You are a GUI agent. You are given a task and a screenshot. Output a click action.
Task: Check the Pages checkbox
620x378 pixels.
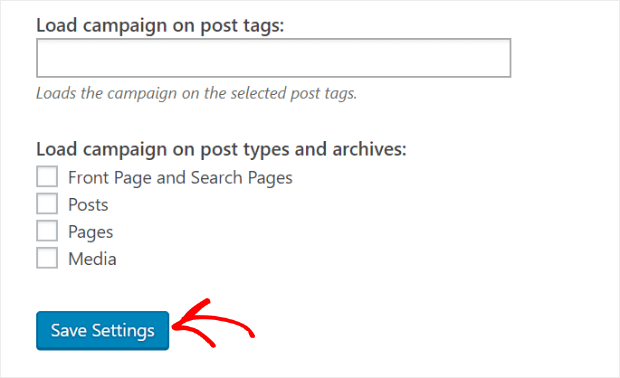(47, 231)
